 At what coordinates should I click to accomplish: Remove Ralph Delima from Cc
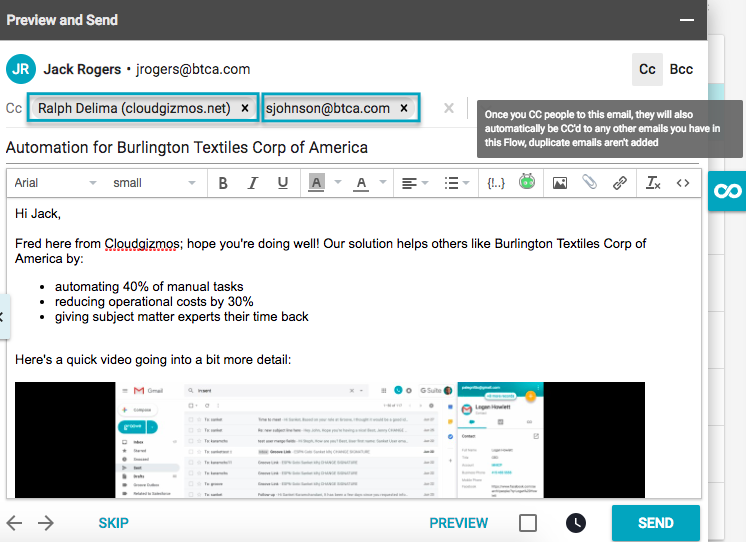pos(245,108)
